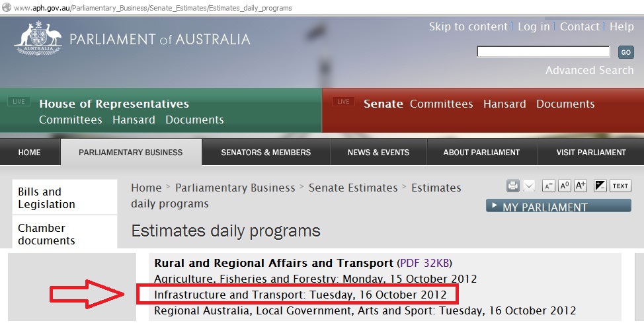Reset text size with A0 icon
Screen dimensions: 644x323
click(564, 186)
